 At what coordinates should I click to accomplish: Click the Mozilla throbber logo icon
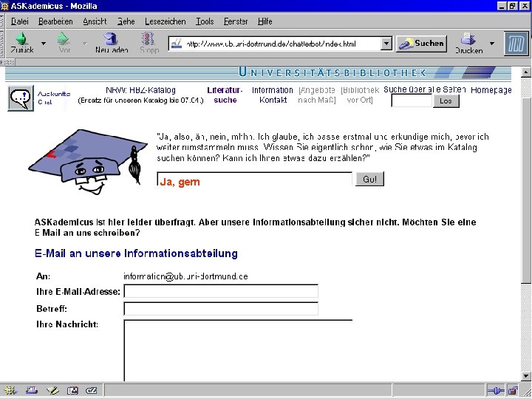(516, 44)
